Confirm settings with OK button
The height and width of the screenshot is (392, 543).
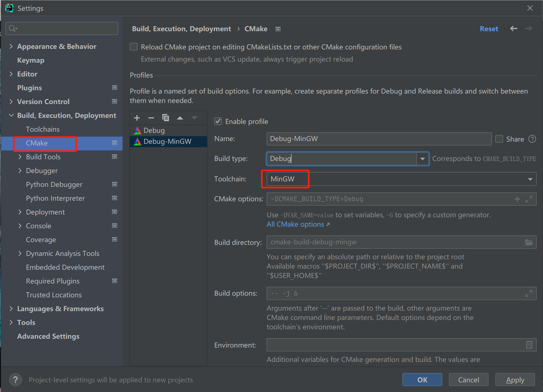coord(422,380)
